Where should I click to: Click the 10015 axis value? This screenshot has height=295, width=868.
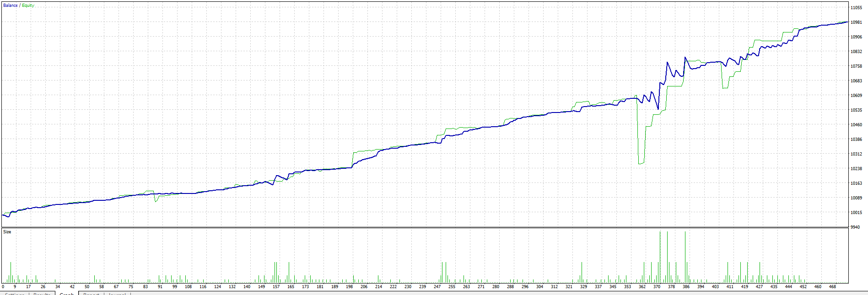tap(856, 212)
